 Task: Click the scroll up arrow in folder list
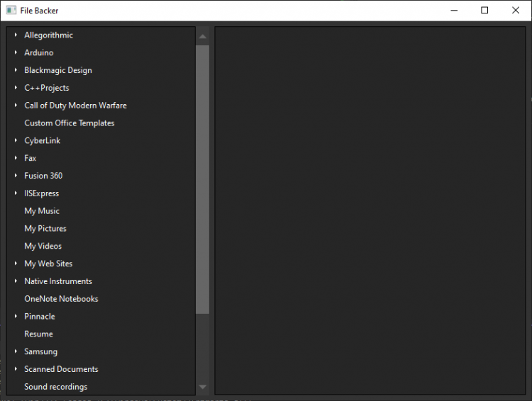point(203,36)
